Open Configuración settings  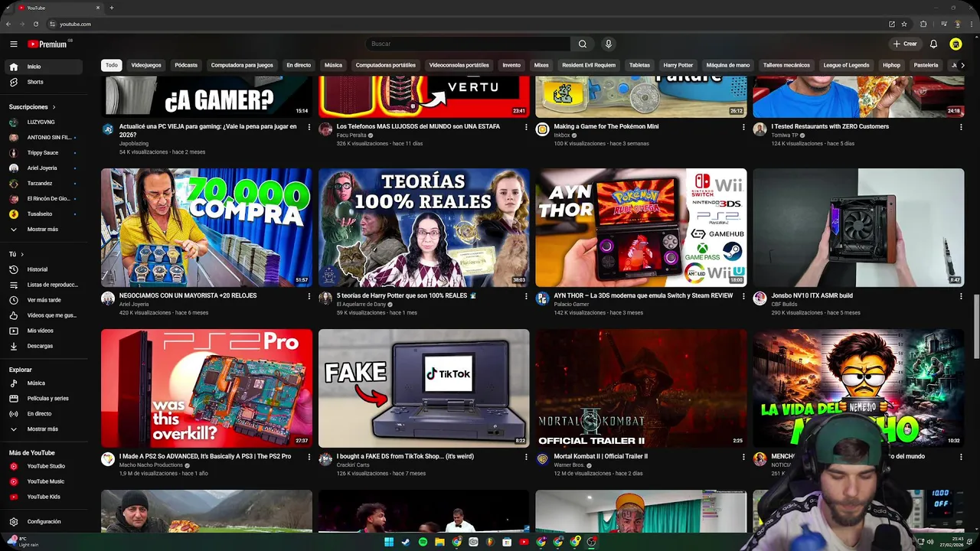point(44,521)
